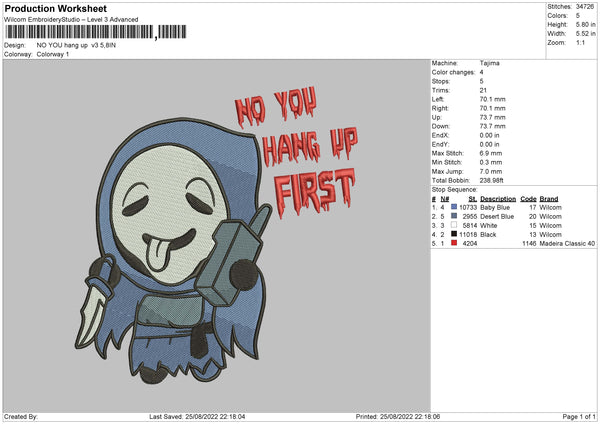Click the red Madeira thread swatch

(454, 243)
